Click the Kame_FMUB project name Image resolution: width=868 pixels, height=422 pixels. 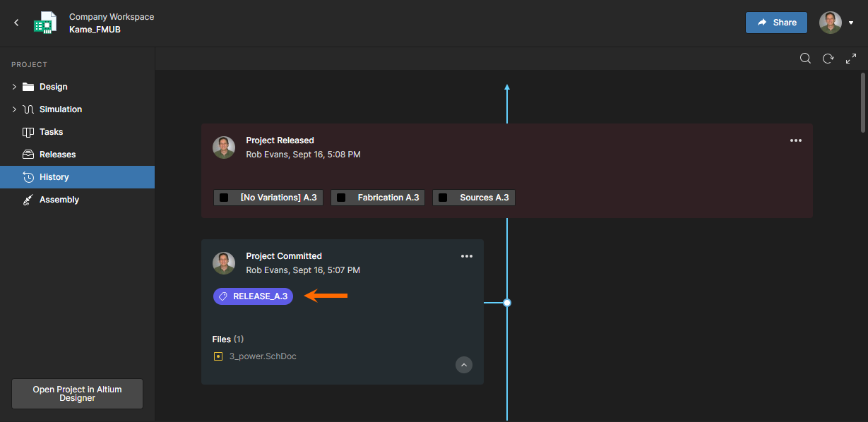coord(95,30)
